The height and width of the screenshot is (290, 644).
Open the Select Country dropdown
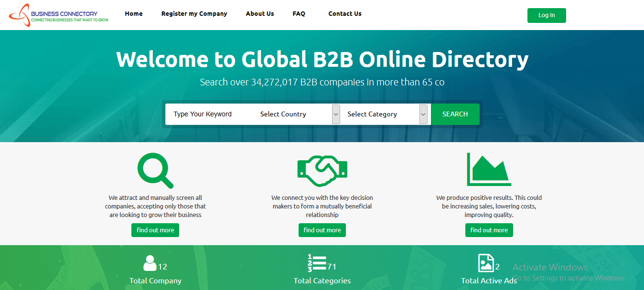(x=296, y=114)
